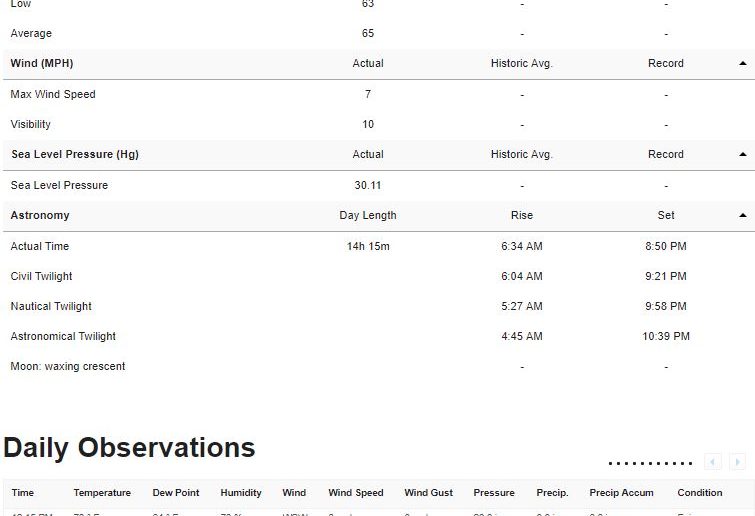Go to next Daily Observations page
Viewport: 755px width, 516px height.
pos(737,462)
